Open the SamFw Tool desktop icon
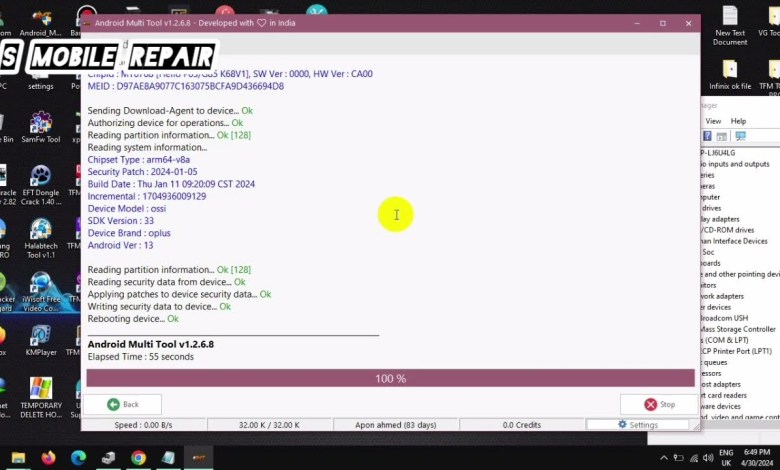 (x=41, y=128)
